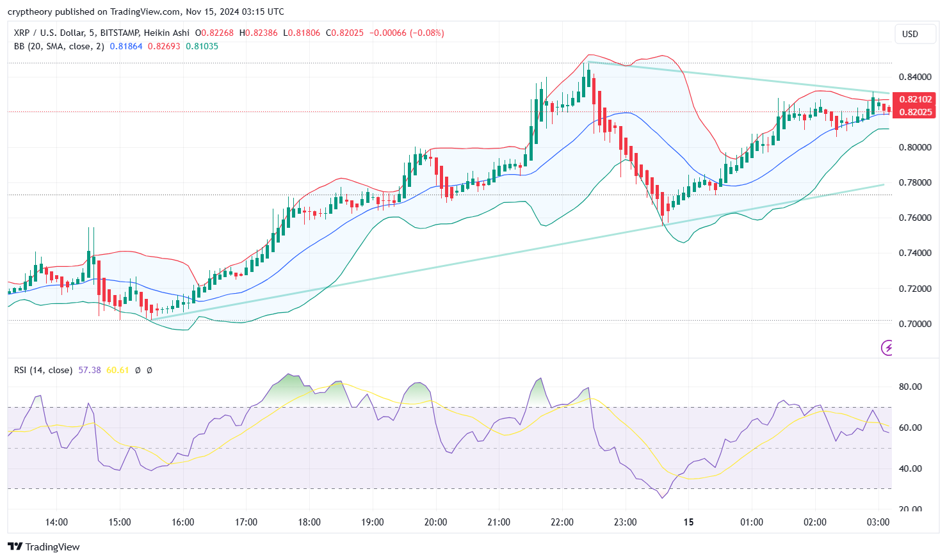Screen dimensions: 947x560
Task: Click the 0.84000 price axis label
Action: [915, 77]
